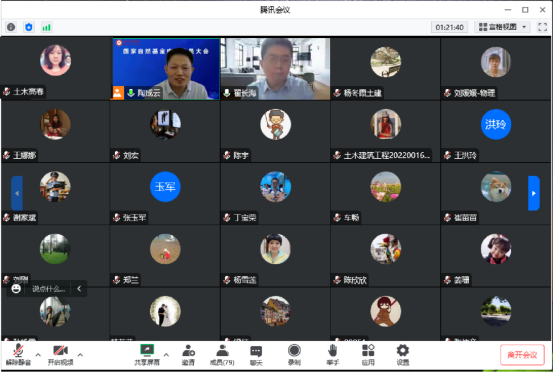Leave the meeting
The image size is (553, 372).
coord(522,355)
